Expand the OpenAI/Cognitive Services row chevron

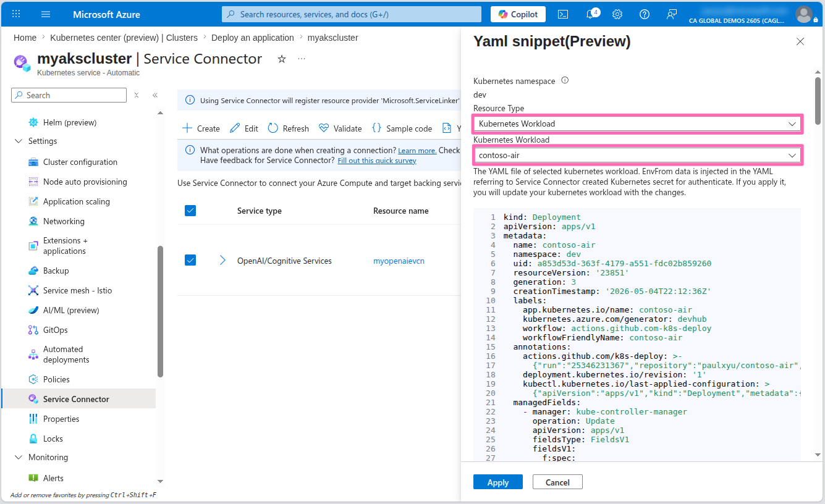222,260
